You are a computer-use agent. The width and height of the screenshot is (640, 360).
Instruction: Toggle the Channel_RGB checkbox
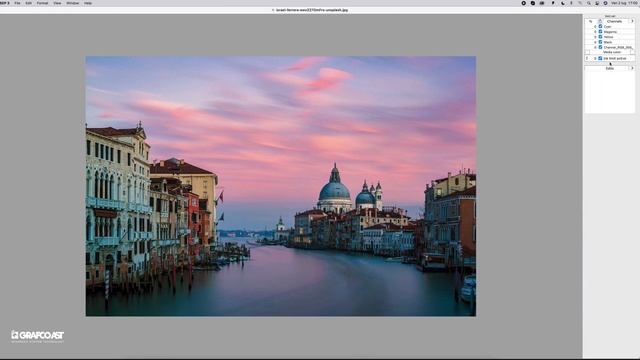click(600, 47)
